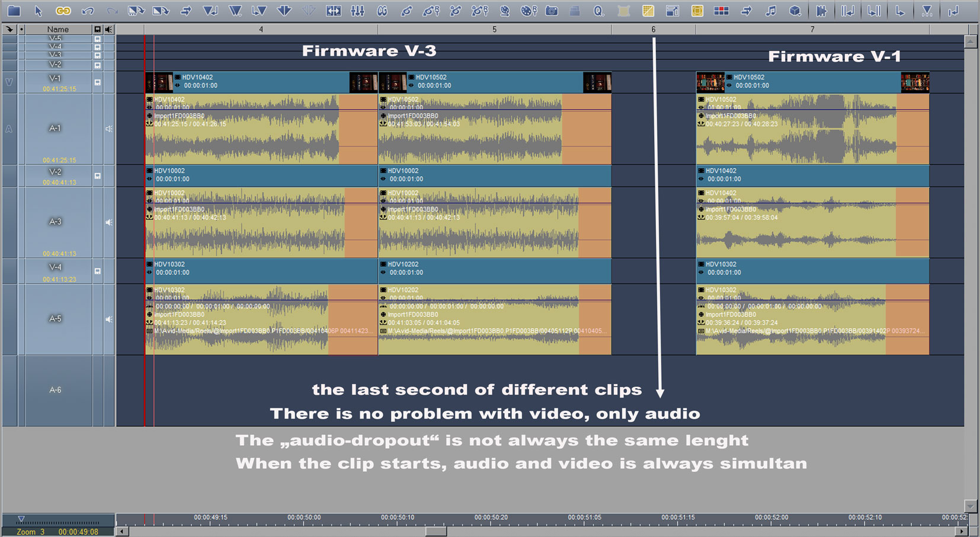Open the project folder icon
980x537 pixels.
point(14,11)
